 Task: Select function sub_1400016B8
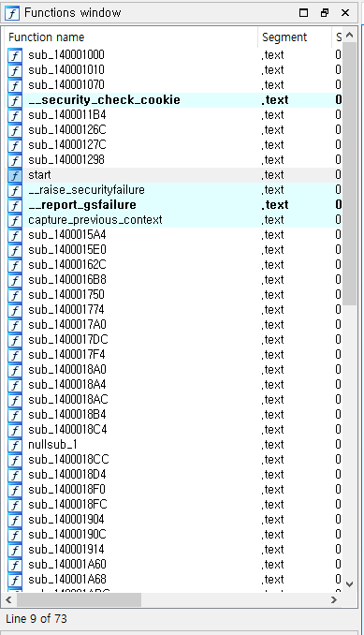point(67,280)
